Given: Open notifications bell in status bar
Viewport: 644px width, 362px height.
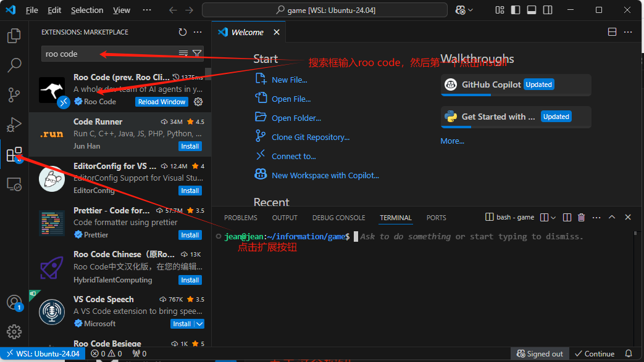Looking at the screenshot, I should point(629,354).
